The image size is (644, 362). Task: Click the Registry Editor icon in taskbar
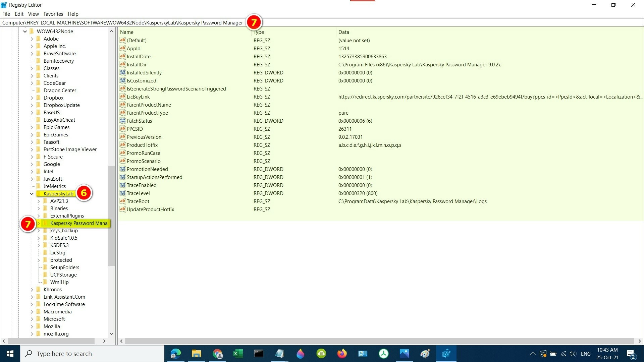tap(446, 354)
